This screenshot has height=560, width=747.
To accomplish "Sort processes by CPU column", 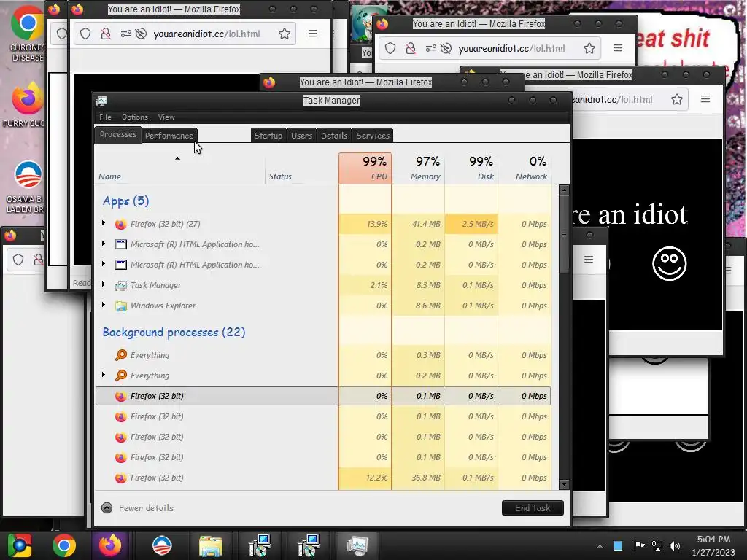I will [365, 168].
